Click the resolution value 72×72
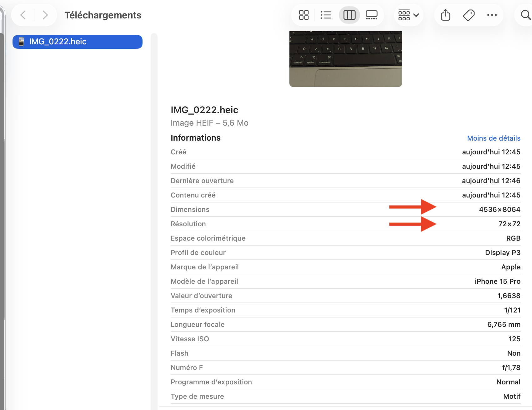 (x=509, y=224)
